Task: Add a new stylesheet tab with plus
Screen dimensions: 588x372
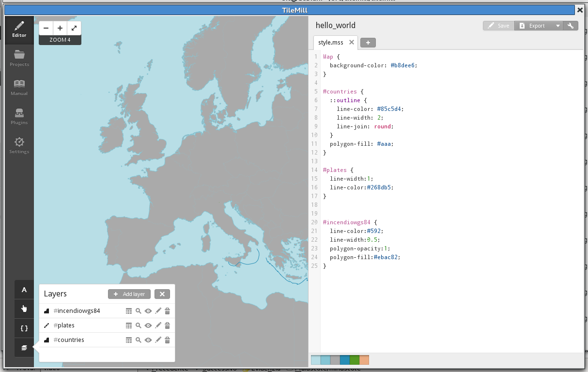Action: coord(368,43)
